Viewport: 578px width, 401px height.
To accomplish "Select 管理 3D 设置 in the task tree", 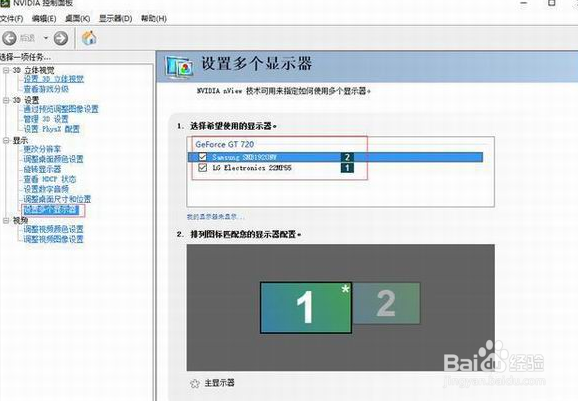I will (46, 119).
